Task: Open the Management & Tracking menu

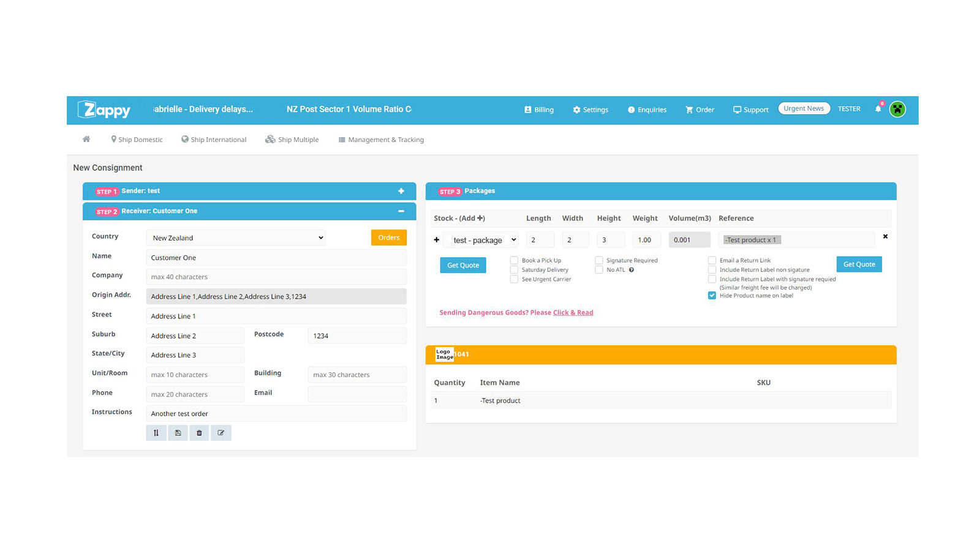Action: tap(381, 140)
